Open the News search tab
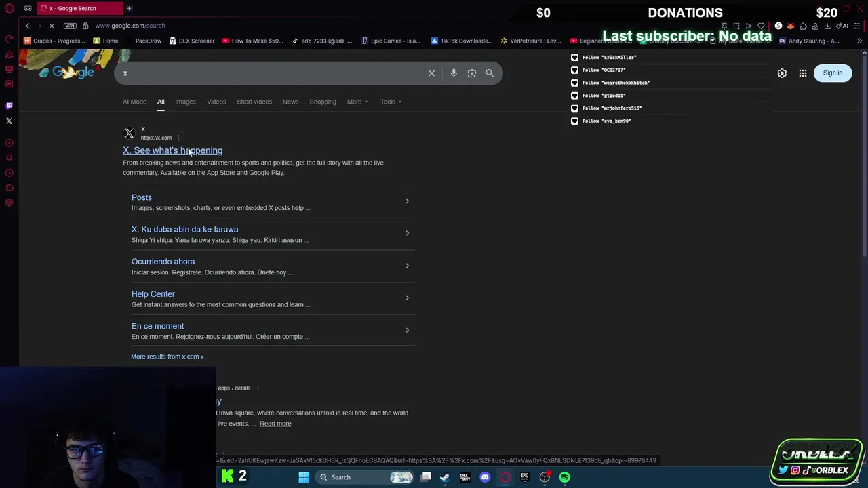Viewport: 868px width, 488px height. tap(290, 102)
